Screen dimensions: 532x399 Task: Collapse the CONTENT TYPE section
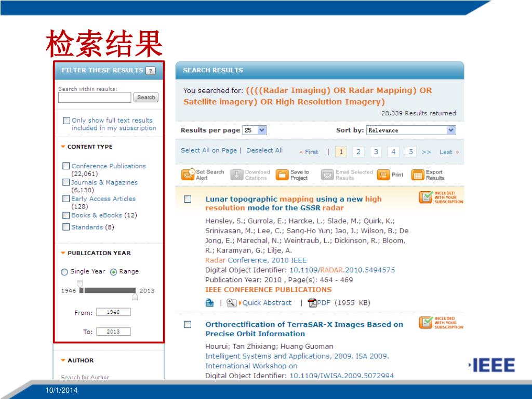(63, 147)
